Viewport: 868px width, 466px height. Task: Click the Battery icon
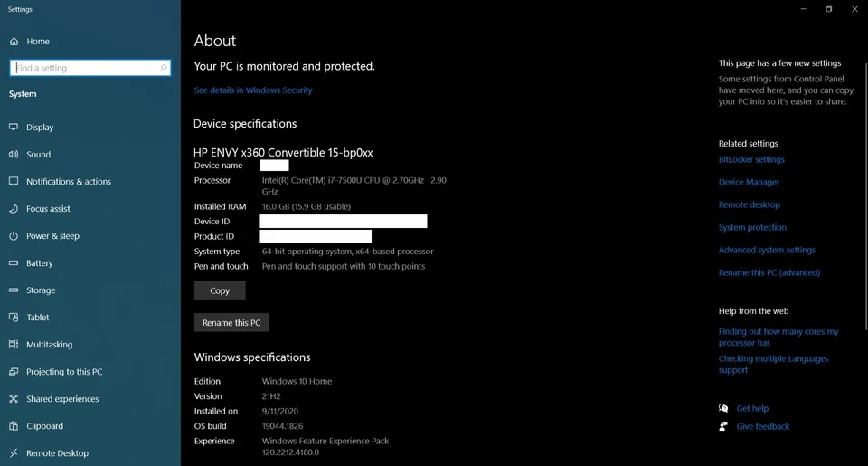coord(14,262)
